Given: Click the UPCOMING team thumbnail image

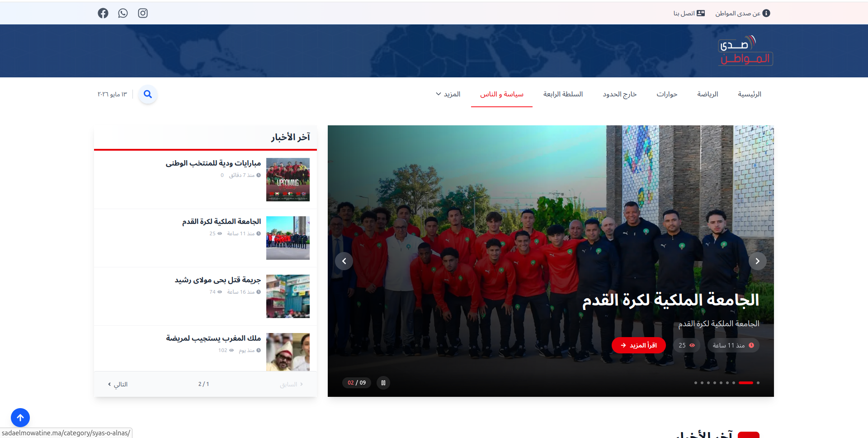Looking at the screenshot, I should 288,180.
